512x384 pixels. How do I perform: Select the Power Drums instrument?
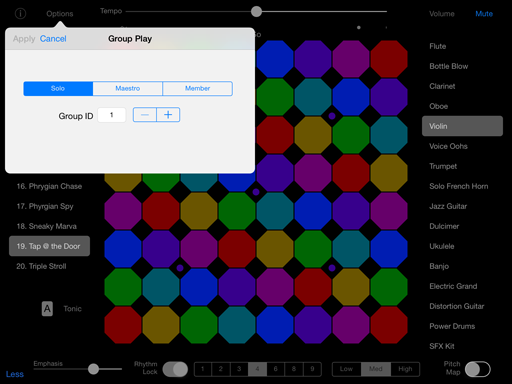[x=462, y=326]
